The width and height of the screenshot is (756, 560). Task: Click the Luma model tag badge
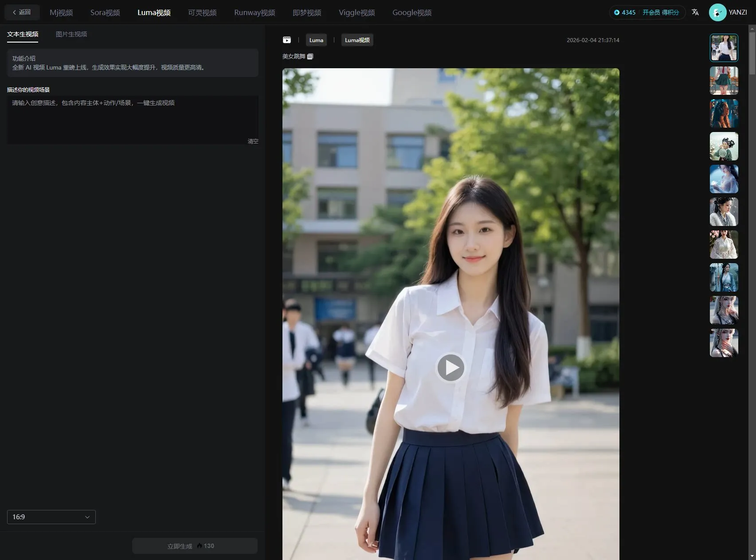pos(316,40)
